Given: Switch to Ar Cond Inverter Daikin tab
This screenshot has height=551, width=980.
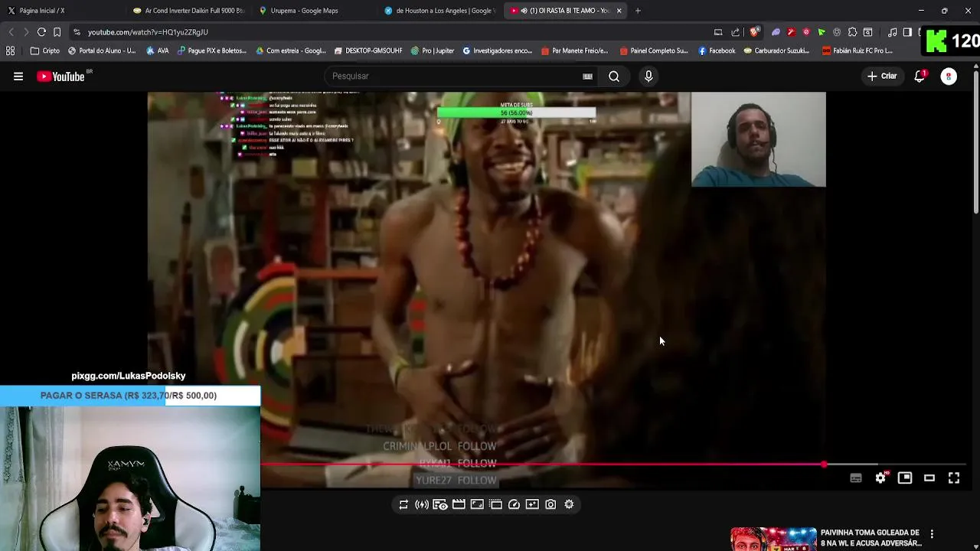Looking at the screenshot, I should [188, 11].
